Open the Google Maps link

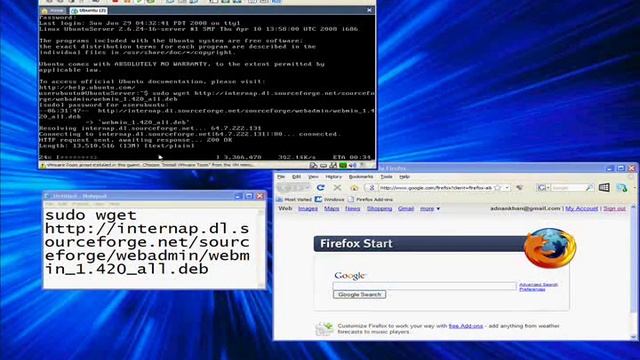tap(331, 209)
